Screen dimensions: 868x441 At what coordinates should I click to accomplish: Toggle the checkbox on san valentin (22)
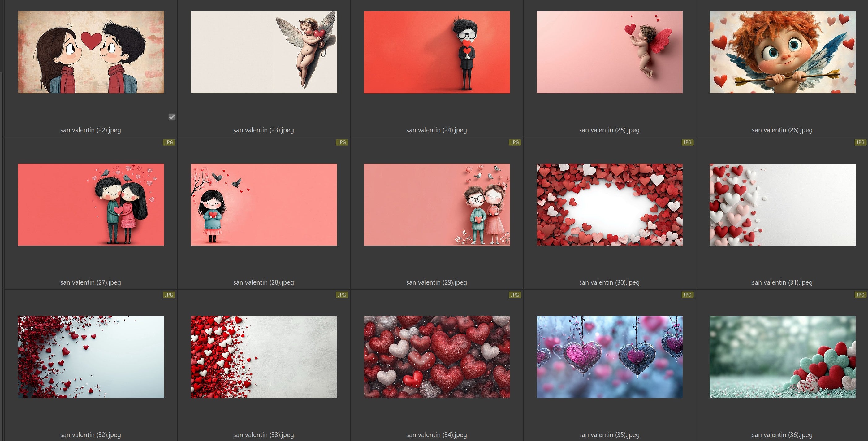tap(172, 117)
